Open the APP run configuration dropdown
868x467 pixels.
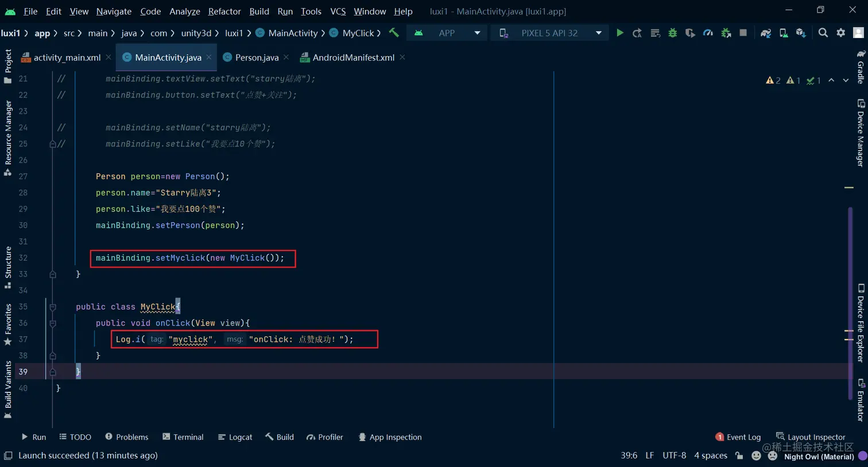coord(447,33)
